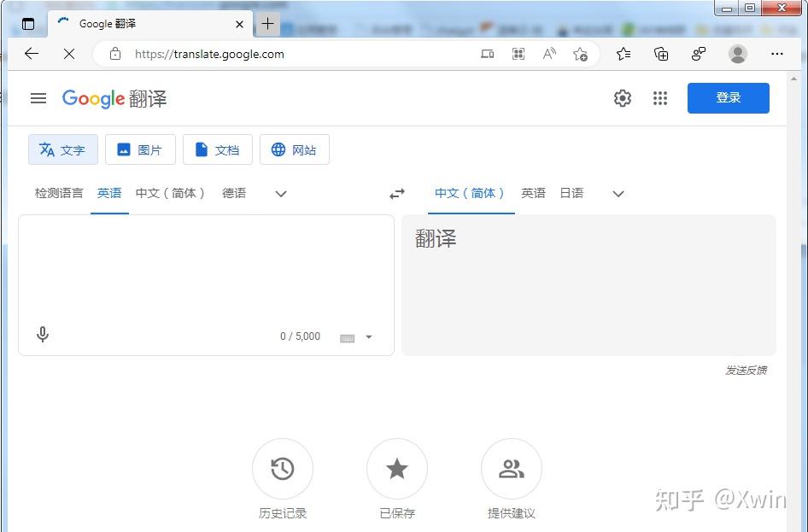This screenshot has width=808, height=532.
Task: Open 已保存 saved translations star
Action: (x=397, y=469)
